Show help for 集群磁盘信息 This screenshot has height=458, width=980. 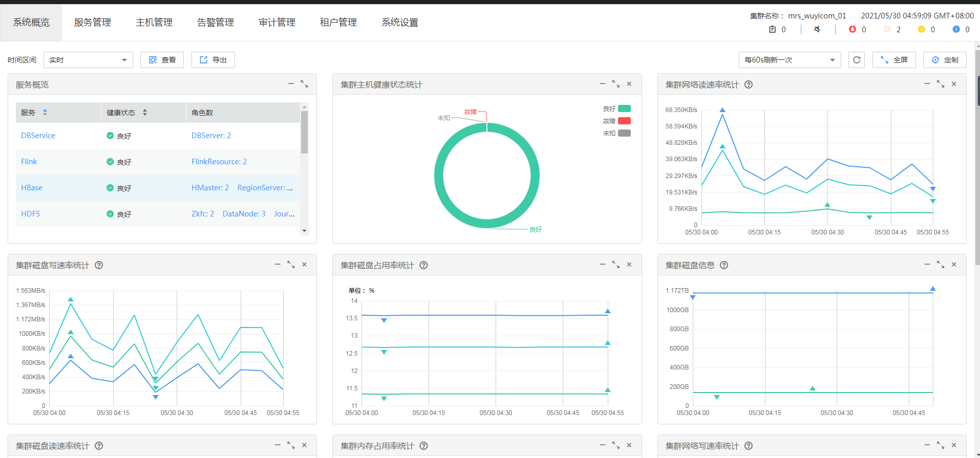tap(724, 265)
